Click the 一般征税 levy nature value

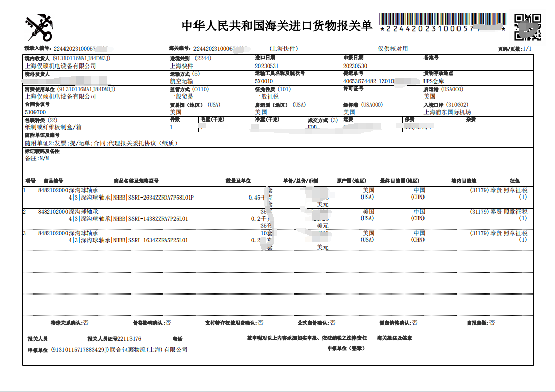point(267,96)
